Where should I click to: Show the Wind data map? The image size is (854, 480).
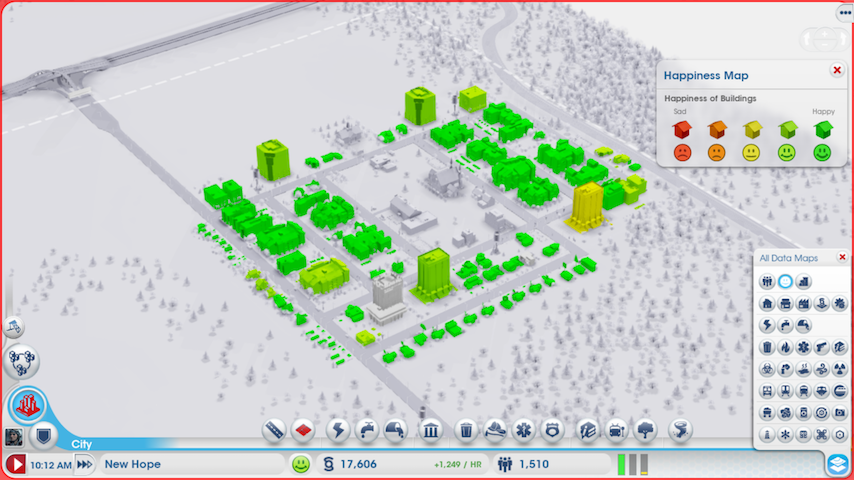[x=821, y=369]
